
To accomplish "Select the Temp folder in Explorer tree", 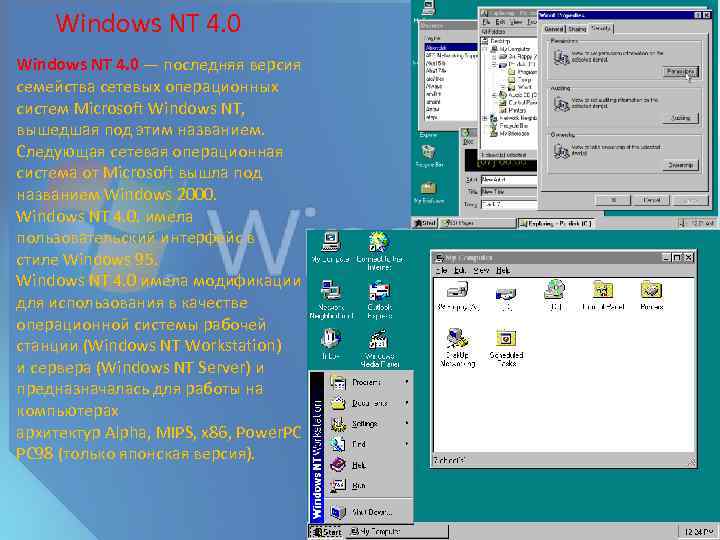I will 519,79.
